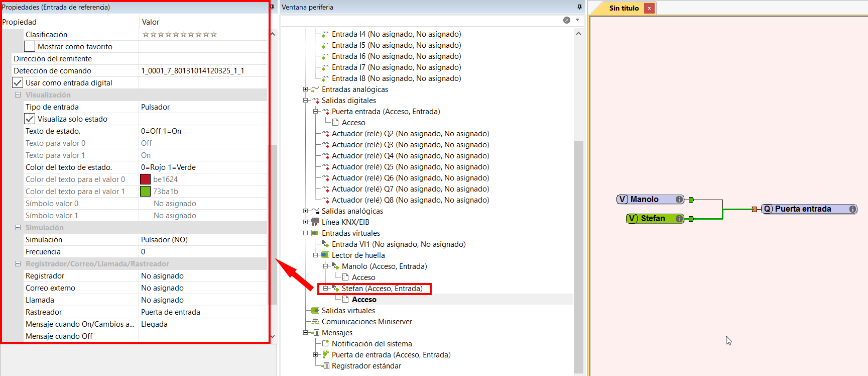Click the Salidas virtuales icon
Image resolution: width=868 pixels, height=376 pixels.
315,311
